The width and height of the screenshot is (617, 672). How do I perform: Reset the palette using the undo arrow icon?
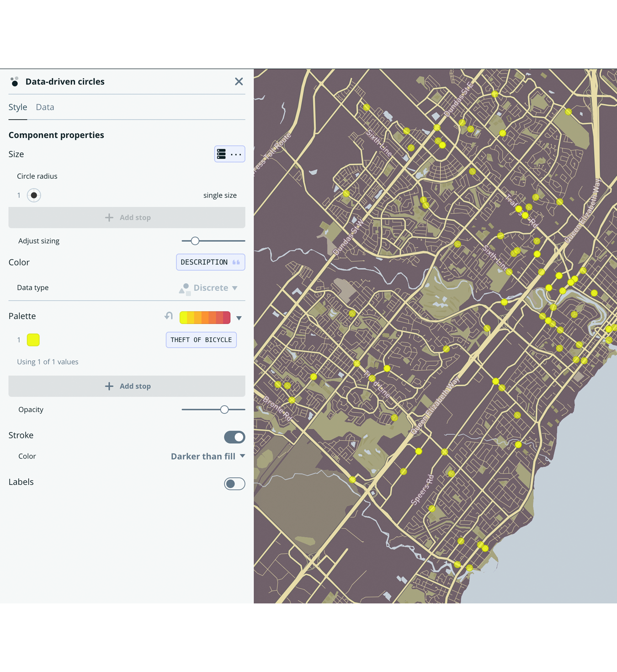[x=168, y=316]
